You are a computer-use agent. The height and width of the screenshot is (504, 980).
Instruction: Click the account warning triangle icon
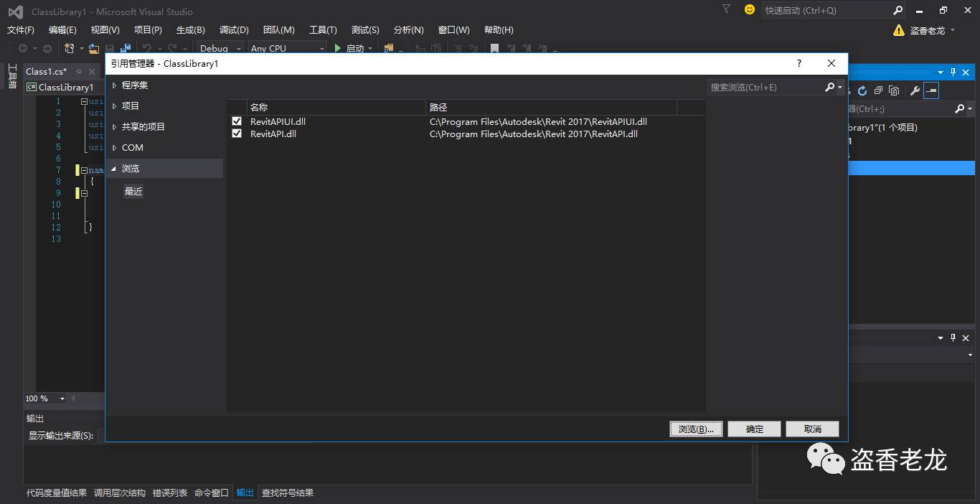(899, 30)
